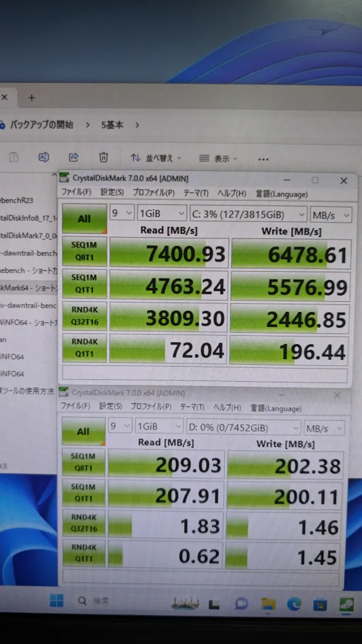Select the 7400.93 read result
The width and height of the screenshot is (362, 644).
click(x=168, y=253)
